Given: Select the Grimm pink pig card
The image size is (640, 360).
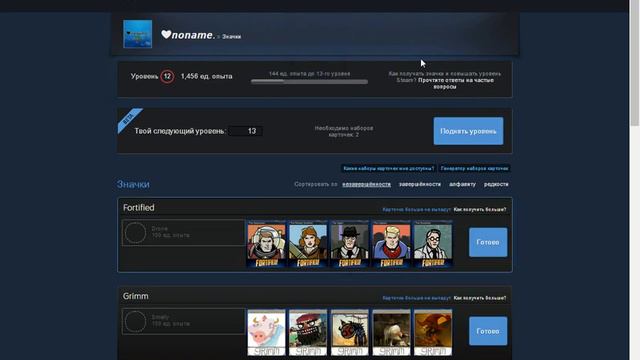Looking at the screenshot, I should pyautogui.click(x=266, y=333).
